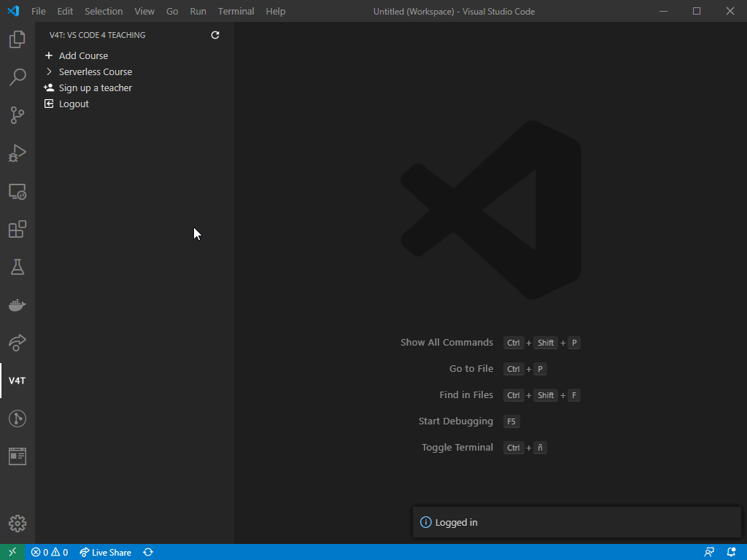Open notifications bell in status bar
The width and height of the screenshot is (747, 560).
coord(731,553)
